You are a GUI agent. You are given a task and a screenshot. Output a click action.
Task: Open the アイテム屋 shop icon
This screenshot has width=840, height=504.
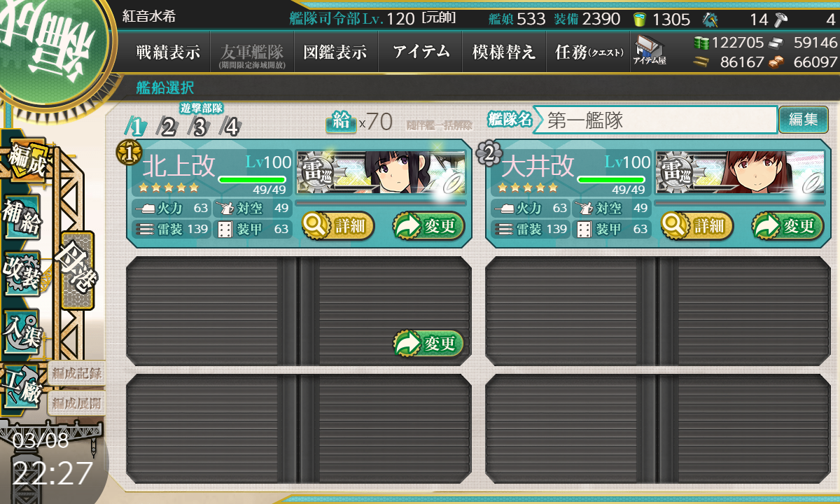click(650, 50)
